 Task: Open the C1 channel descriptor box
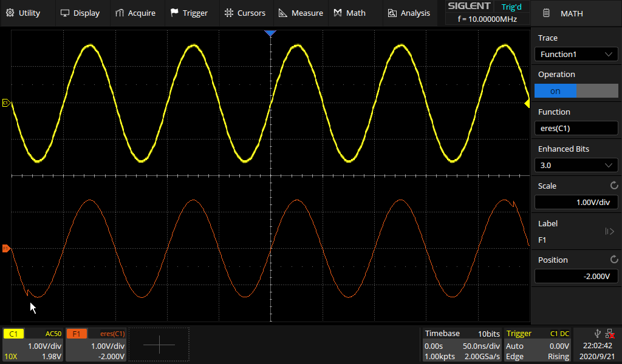33,345
